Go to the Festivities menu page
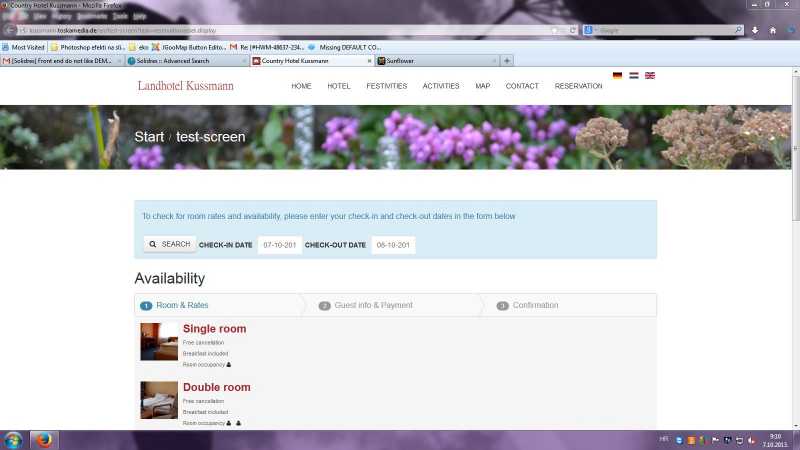800x450 pixels. click(x=386, y=86)
